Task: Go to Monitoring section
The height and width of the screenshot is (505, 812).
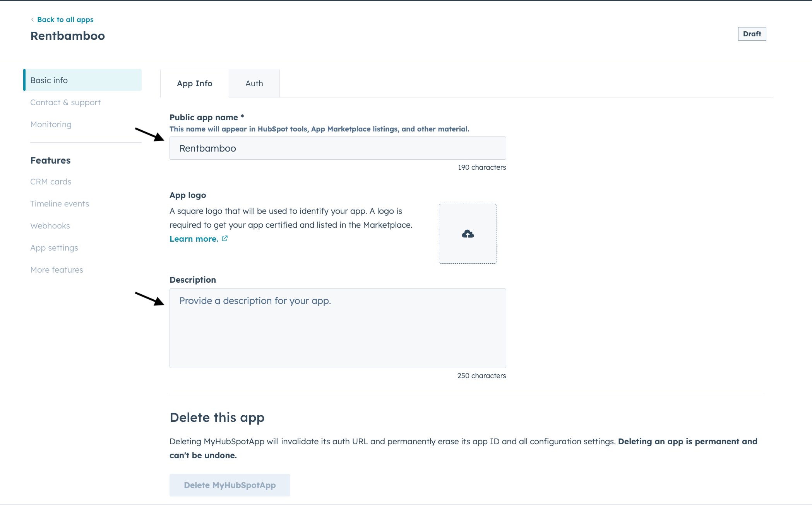Action: click(x=51, y=125)
